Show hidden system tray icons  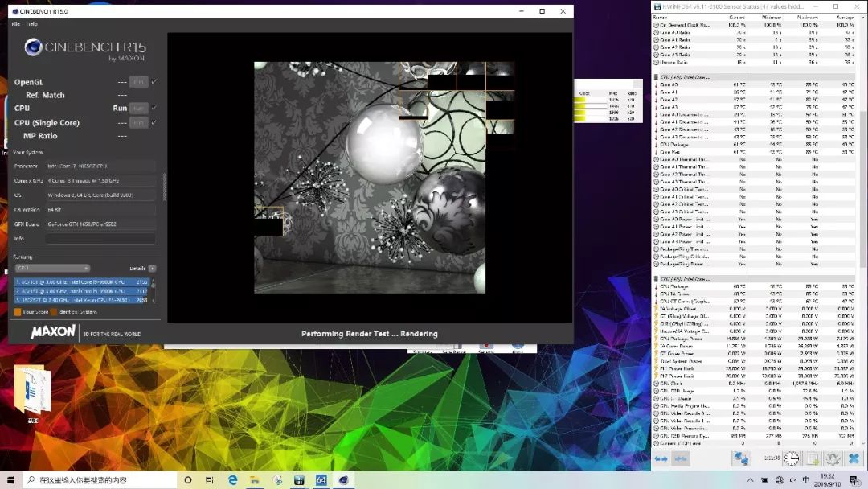point(750,480)
